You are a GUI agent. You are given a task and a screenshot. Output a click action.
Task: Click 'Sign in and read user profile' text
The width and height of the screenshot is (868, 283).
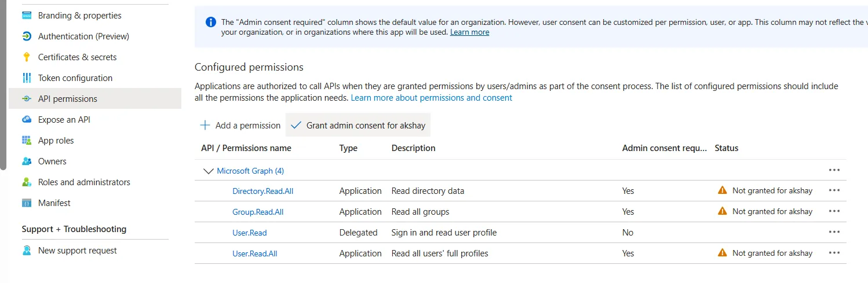click(444, 233)
